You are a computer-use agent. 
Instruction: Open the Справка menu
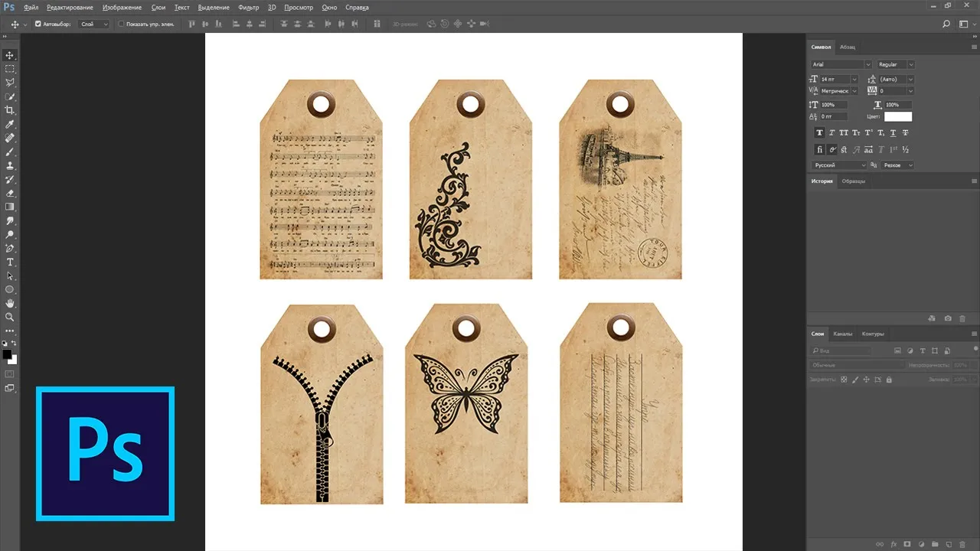(357, 7)
